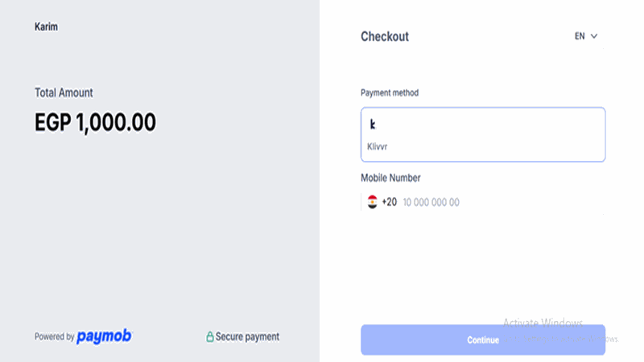Screen dimensions: 644x362
Task: Click the Powered by text
Action: coord(55,337)
